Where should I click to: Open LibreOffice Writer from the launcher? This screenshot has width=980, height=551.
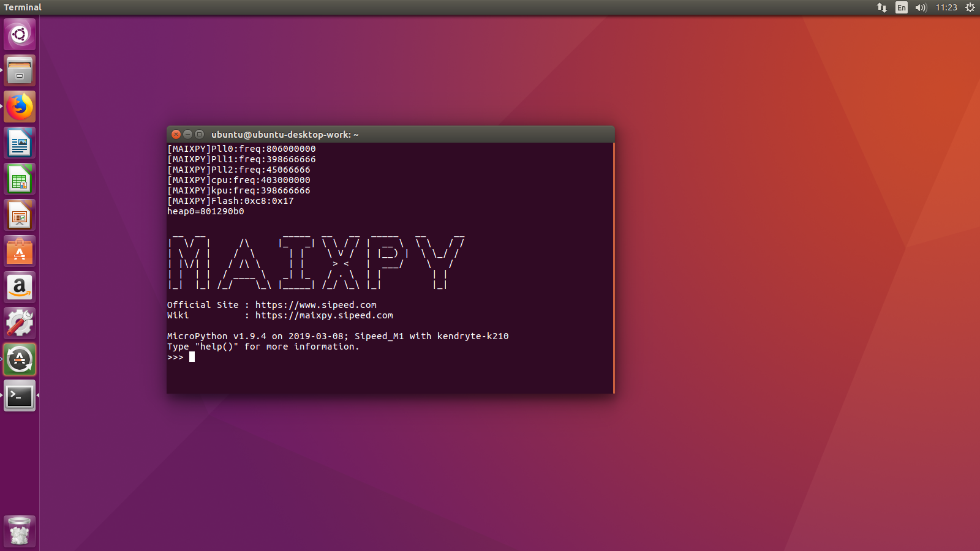[x=20, y=143]
